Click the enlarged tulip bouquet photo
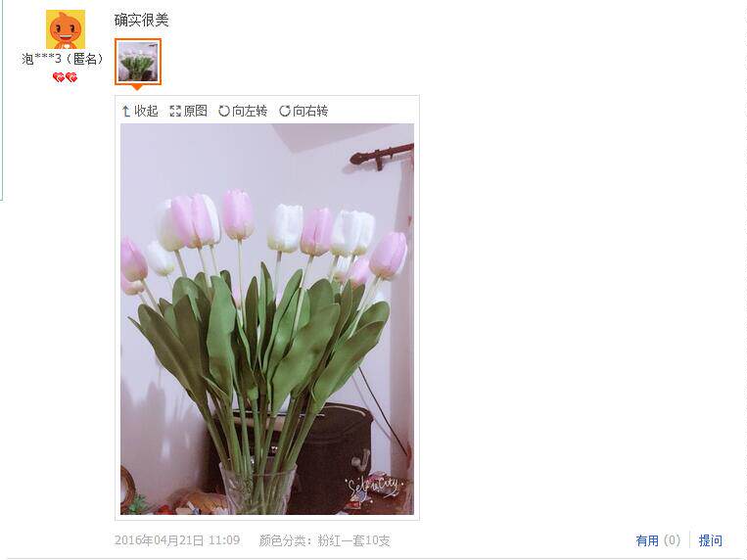Image resolution: width=747 pixels, height=560 pixels. pos(267,319)
